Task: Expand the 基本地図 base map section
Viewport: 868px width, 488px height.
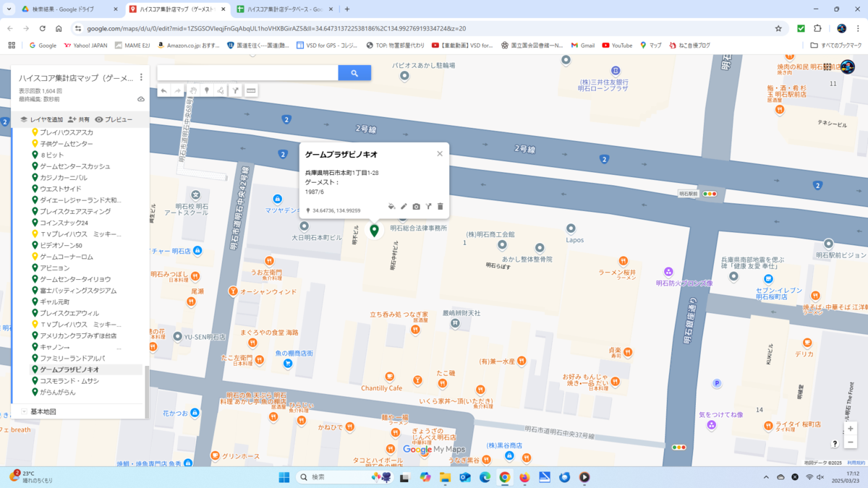Action: coord(24,411)
